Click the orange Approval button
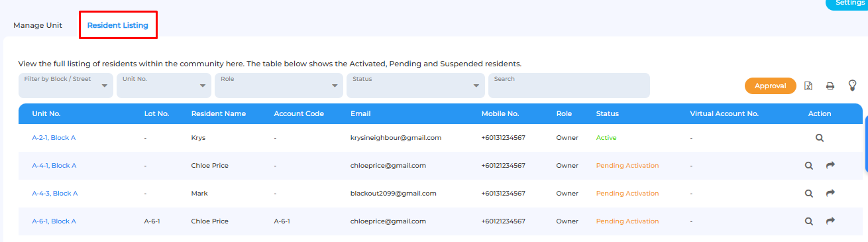This screenshot has height=242, width=868. click(771, 86)
